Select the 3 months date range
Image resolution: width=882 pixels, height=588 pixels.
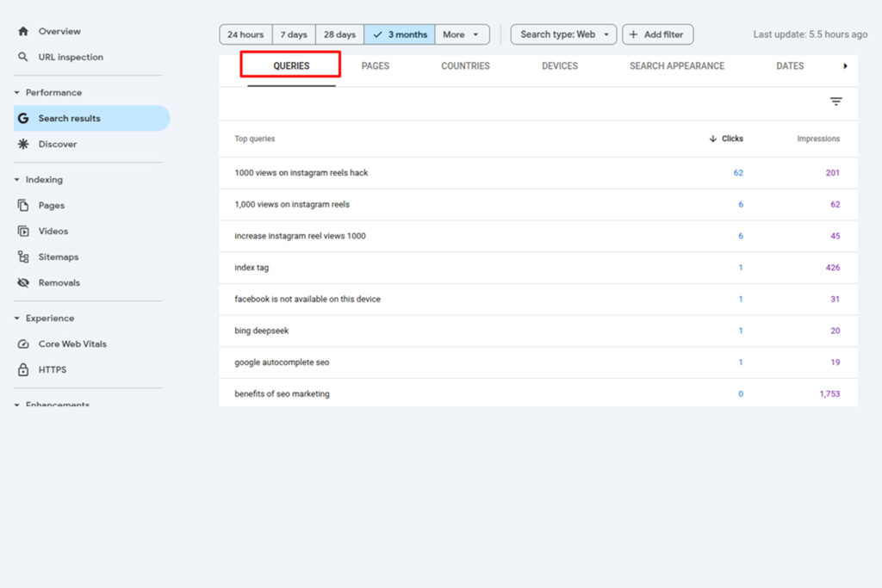click(400, 34)
